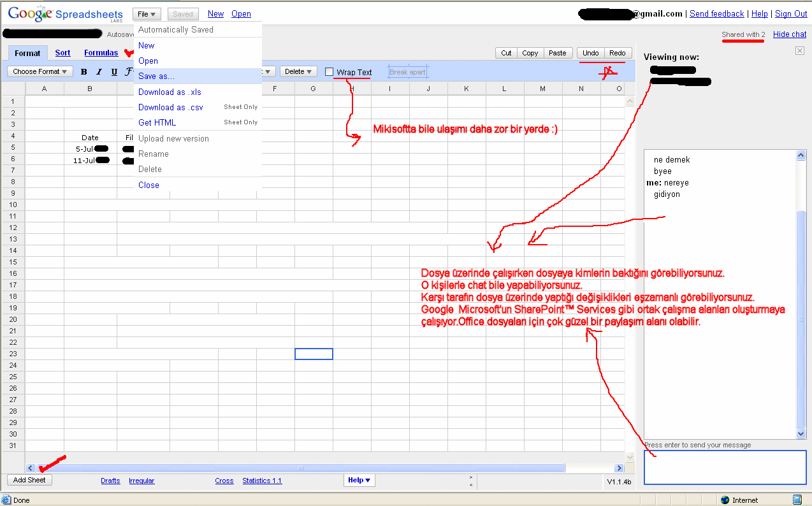This screenshot has height=506, width=812.
Task: Click the Internet zone globe icon in status bar
Action: click(x=725, y=500)
